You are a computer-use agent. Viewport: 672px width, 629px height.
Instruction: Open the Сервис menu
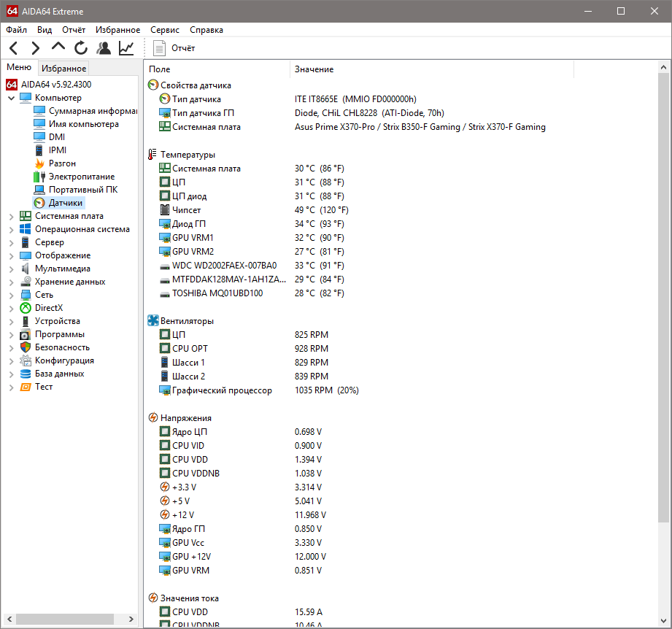pyautogui.click(x=165, y=30)
